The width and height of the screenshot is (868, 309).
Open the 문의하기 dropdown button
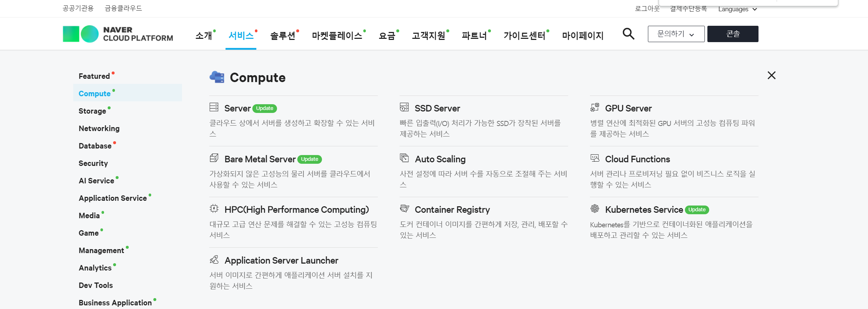(x=676, y=34)
